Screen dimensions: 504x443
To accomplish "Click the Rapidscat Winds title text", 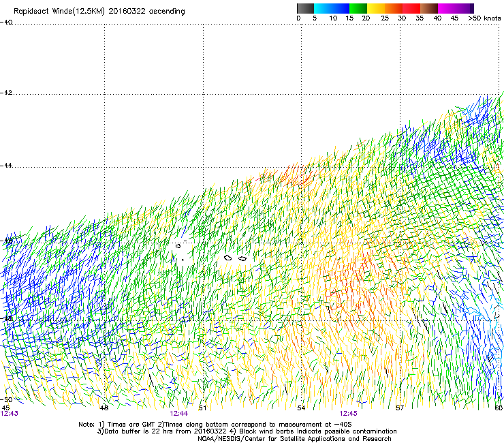I will coord(99,12).
